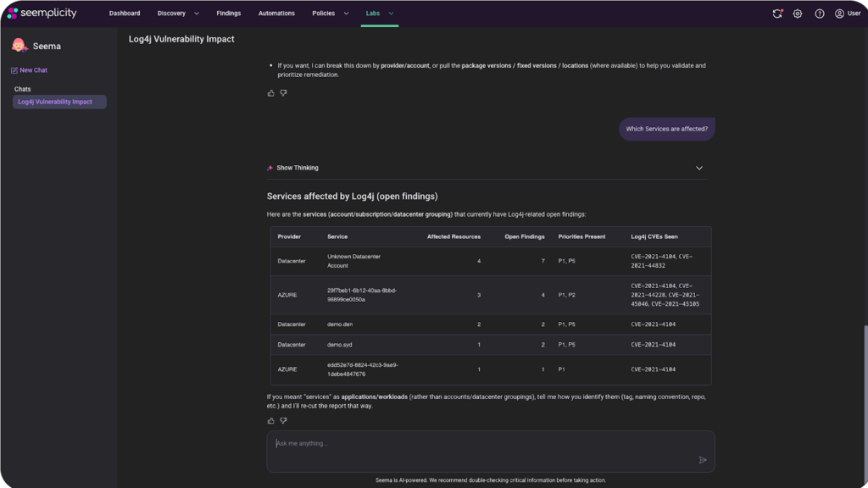Dislike the earlier response with thumbs down
Viewport: 868px width, 488px height.
[283, 93]
